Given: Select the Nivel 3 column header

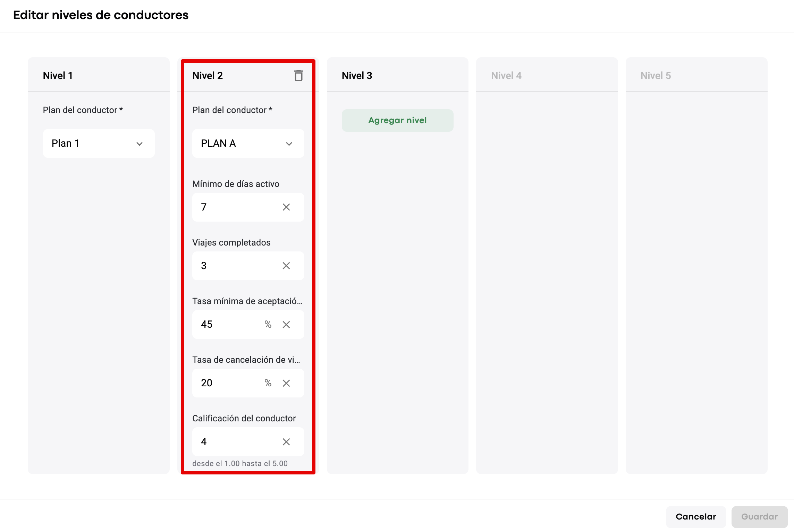Looking at the screenshot, I should click(357, 76).
